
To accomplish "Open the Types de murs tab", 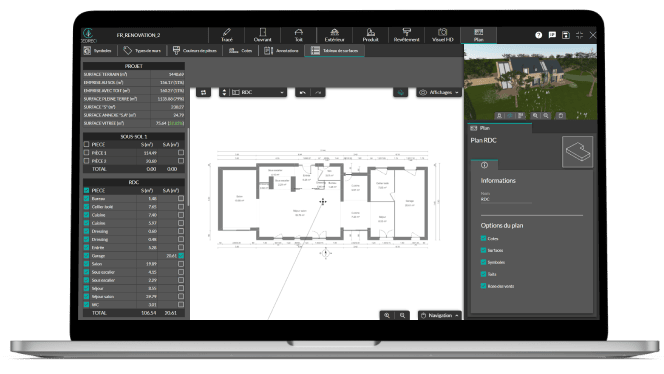I will (x=142, y=51).
